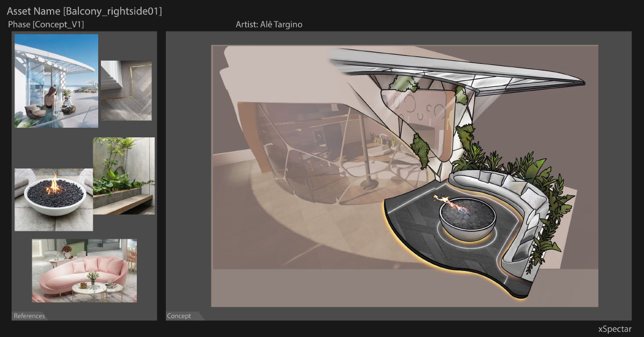Open the balcony with woman reference image
This screenshot has width=644, height=337.
56,80
